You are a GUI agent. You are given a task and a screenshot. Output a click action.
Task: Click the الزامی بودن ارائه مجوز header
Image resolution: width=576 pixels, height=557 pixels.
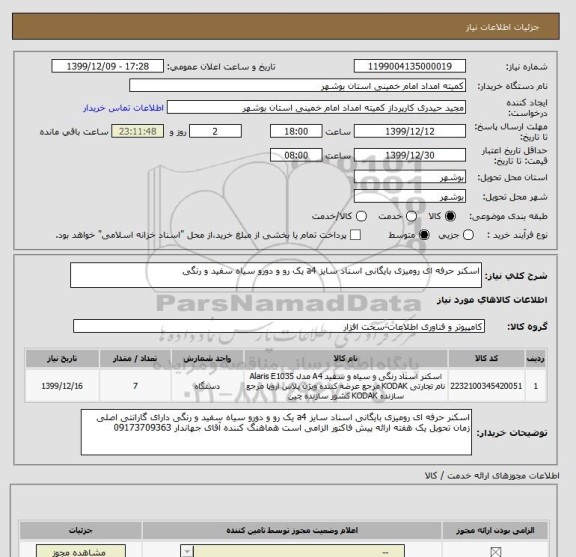coord(495,530)
